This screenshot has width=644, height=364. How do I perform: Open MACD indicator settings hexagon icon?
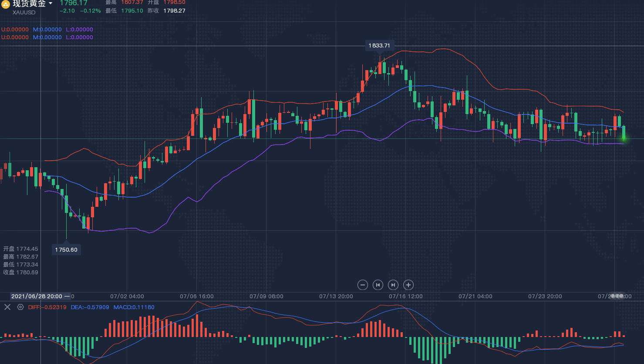click(x=20, y=307)
